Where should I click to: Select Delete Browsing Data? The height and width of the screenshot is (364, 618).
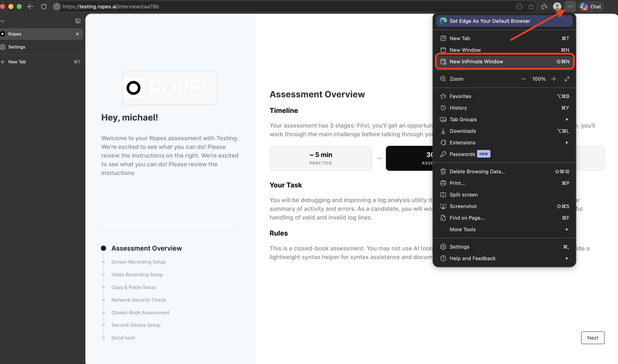click(x=504, y=172)
